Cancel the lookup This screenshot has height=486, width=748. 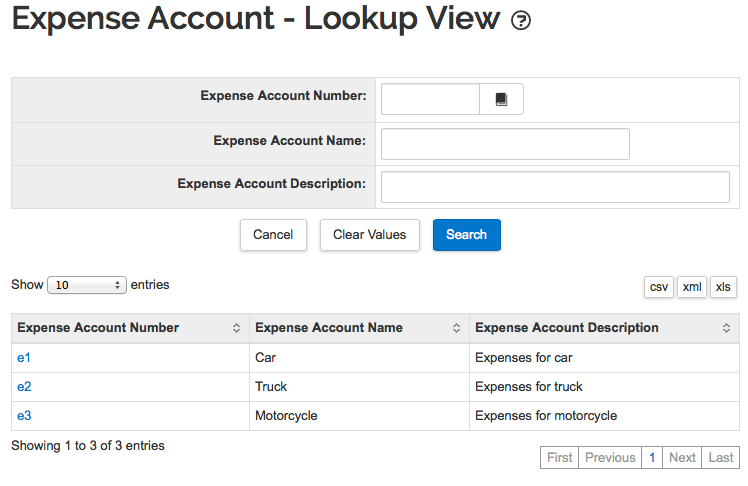point(273,235)
